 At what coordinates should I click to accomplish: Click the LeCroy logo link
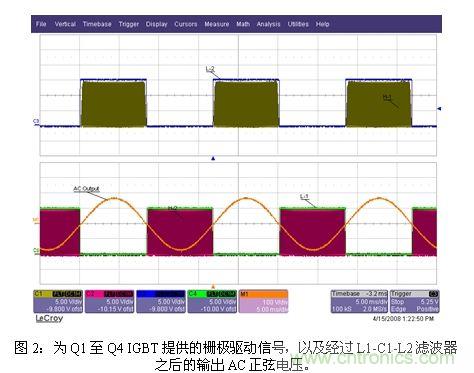[x=49, y=319]
